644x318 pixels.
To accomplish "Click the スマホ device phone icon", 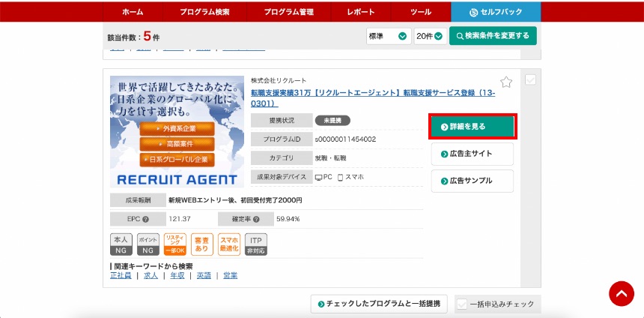I will [x=340, y=177].
